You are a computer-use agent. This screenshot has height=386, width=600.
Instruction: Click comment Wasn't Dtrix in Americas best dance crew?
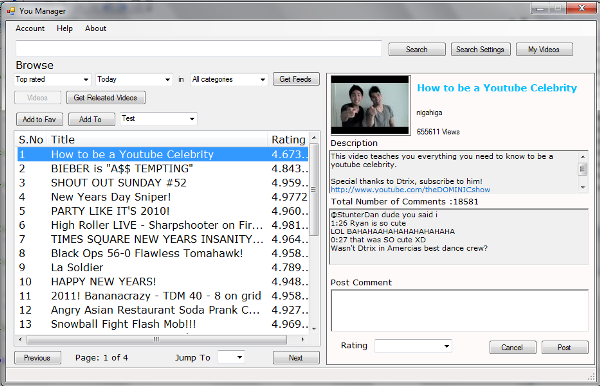(x=409, y=248)
